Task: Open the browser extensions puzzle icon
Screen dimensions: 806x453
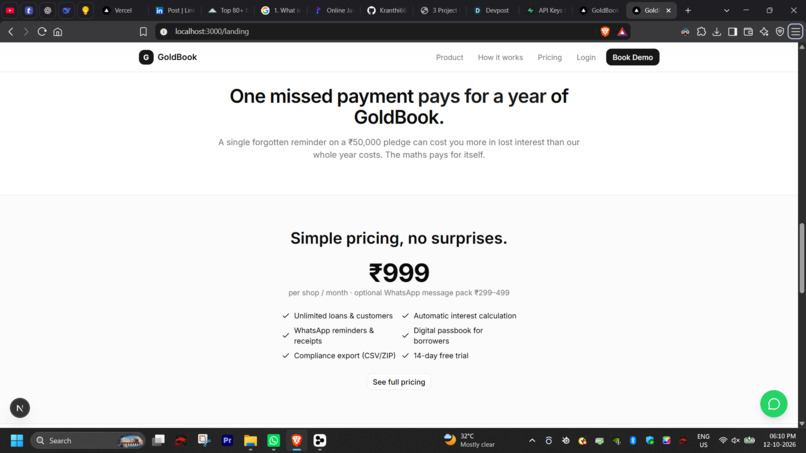Action: pos(701,31)
